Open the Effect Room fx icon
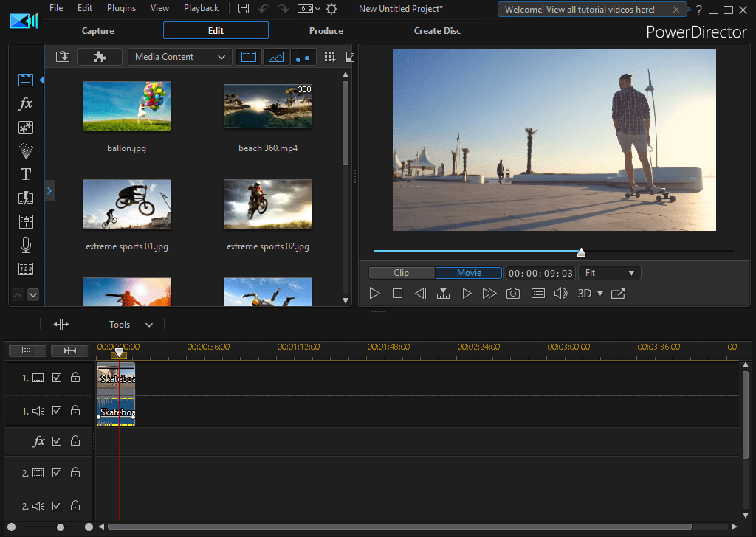756x537 pixels. click(26, 103)
